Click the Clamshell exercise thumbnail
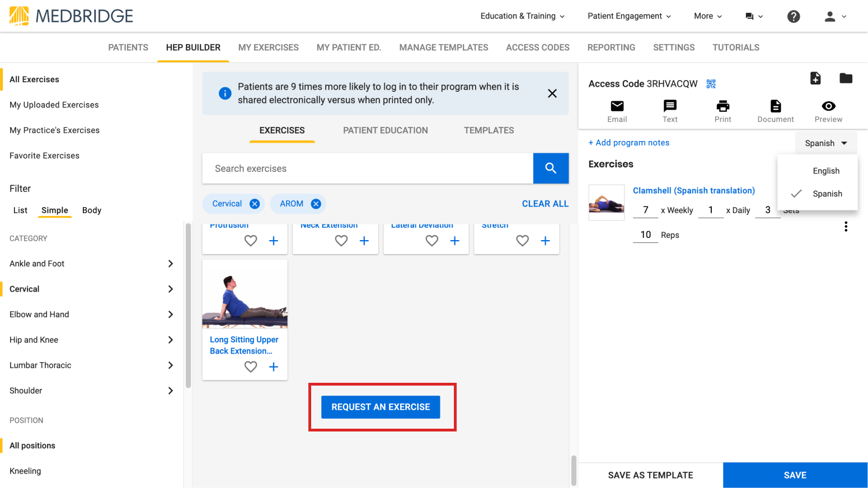 (x=607, y=203)
